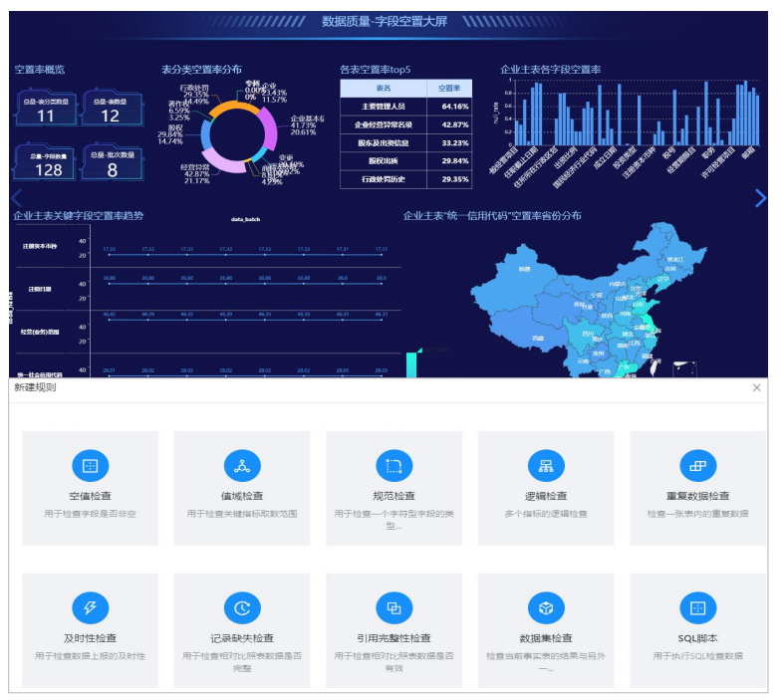783x700 pixels.
Task: Click the 逻辑检查 rule icon
Action: tap(546, 466)
